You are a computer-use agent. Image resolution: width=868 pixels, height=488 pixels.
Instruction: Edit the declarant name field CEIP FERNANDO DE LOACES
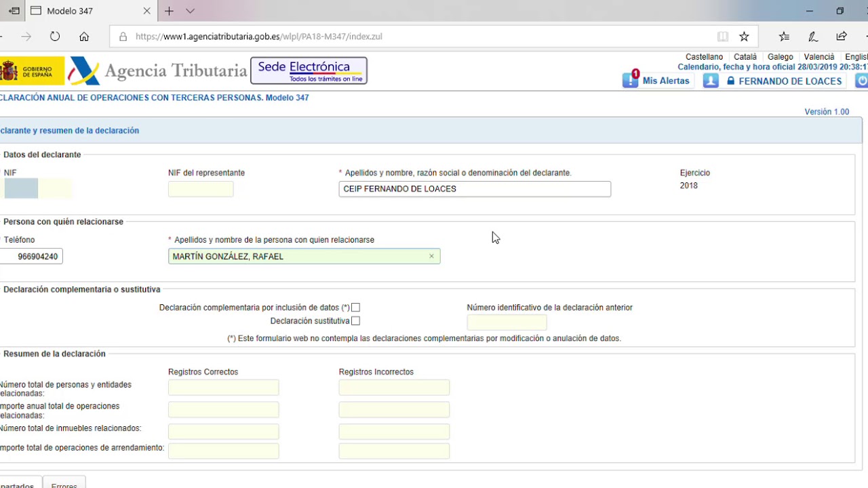(475, 189)
